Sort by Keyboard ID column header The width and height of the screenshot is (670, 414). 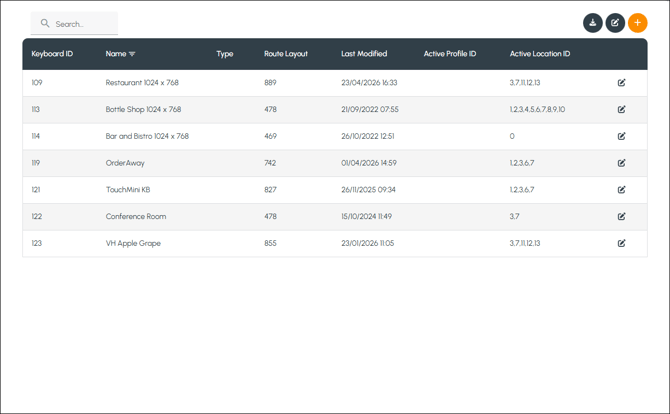tap(52, 54)
